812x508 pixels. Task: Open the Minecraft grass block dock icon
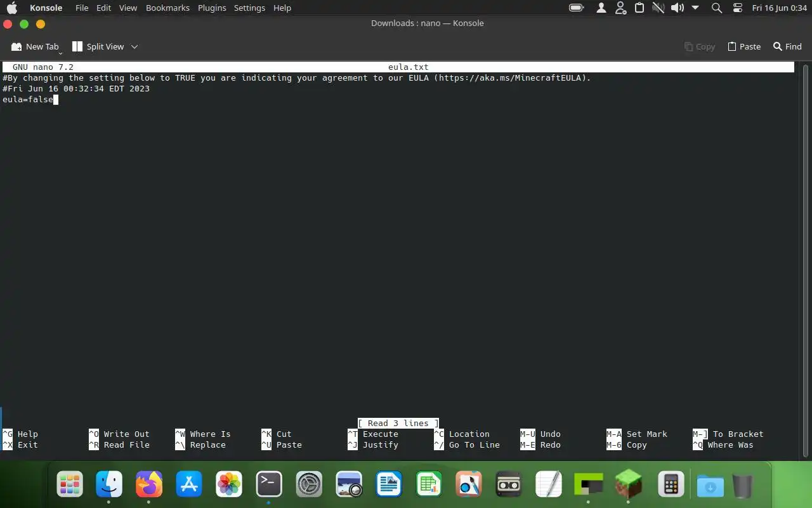pyautogui.click(x=629, y=485)
